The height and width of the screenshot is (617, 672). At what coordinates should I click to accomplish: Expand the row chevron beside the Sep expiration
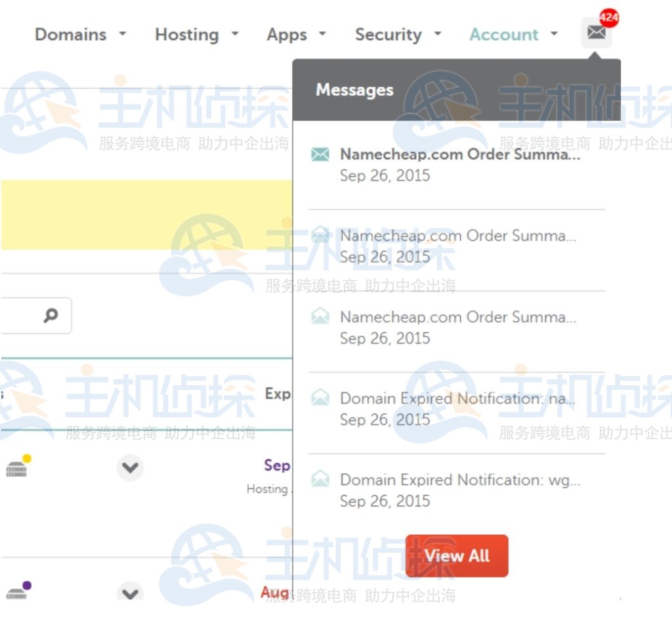tap(130, 467)
